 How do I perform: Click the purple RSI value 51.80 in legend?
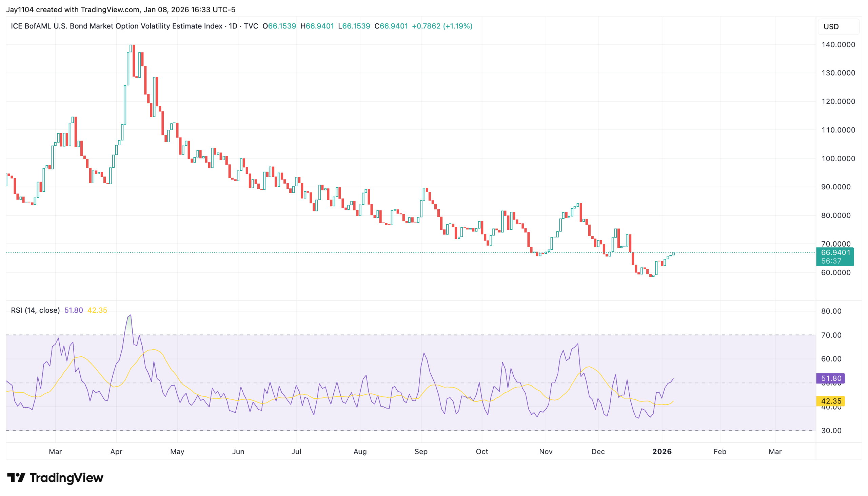[x=74, y=310]
